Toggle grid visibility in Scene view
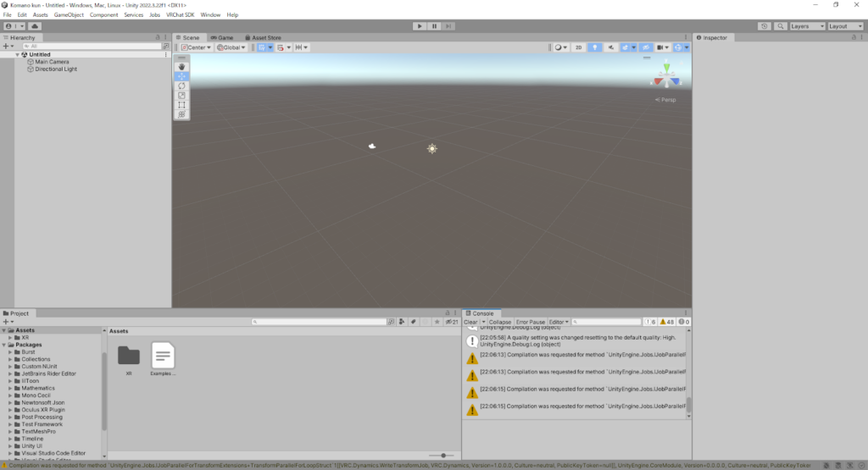The image size is (868, 470). (x=262, y=47)
